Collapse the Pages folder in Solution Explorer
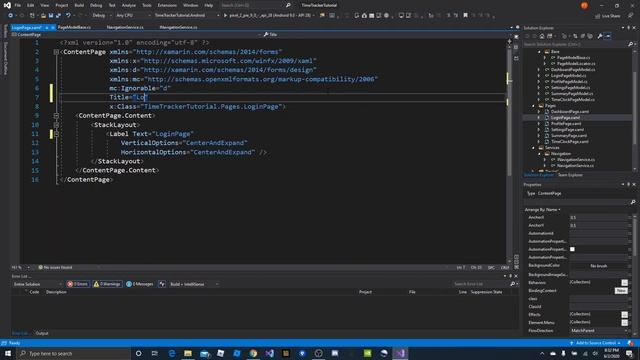Screen dimensions: 640x360 coord(533,106)
